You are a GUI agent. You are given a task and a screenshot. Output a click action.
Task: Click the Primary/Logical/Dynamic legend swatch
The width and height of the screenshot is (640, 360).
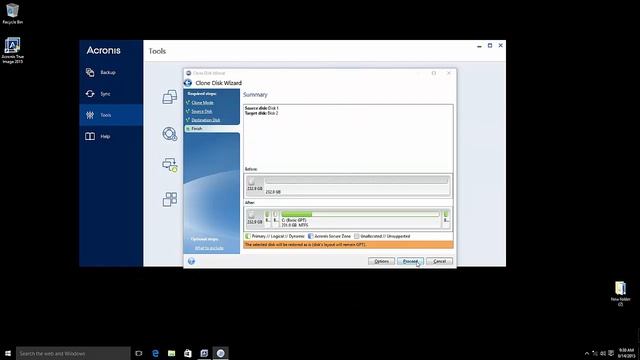pos(247,236)
